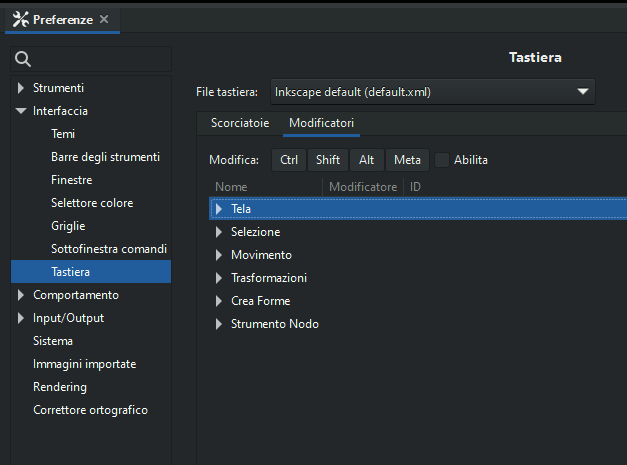Expand the Strumenti tree arrow
The image size is (627, 465).
[21, 88]
